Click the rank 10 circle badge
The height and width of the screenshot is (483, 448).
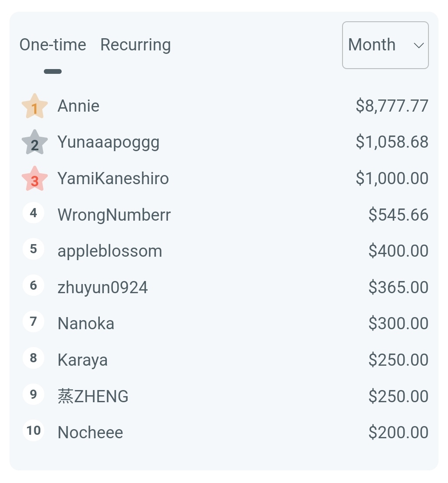coord(33,431)
